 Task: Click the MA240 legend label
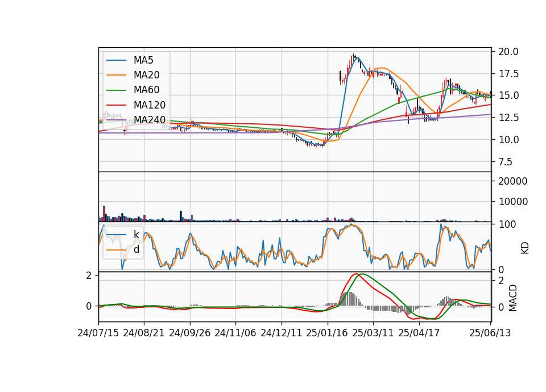[150, 120]
